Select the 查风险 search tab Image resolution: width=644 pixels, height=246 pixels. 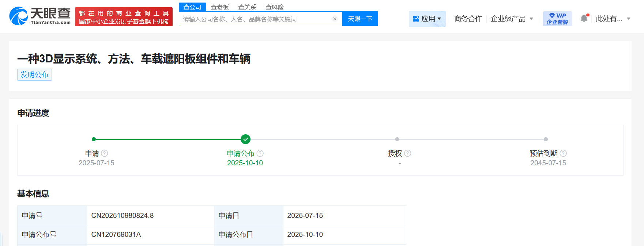pyautogui.click(x=275, y=7)
